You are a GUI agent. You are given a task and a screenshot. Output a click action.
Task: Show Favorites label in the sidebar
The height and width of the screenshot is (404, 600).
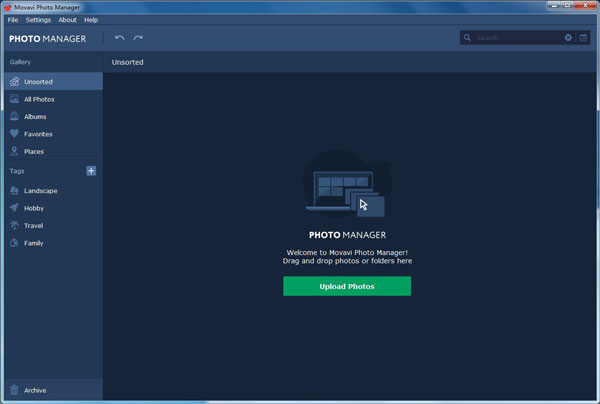[38, 134]
